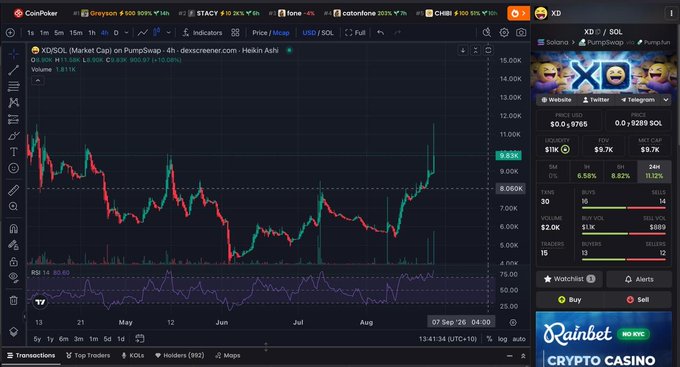
Task: Open the Fibonacci retracement tool group
Action: pyautogui.click(x=13, y=86)
